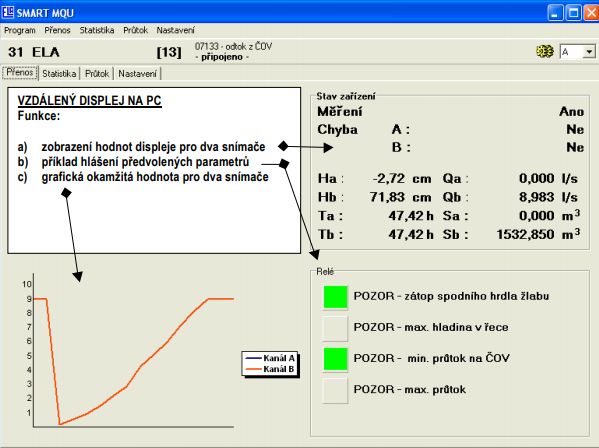Open the Program menu
This screenshot has height=448, width=599.
[20, 30]
